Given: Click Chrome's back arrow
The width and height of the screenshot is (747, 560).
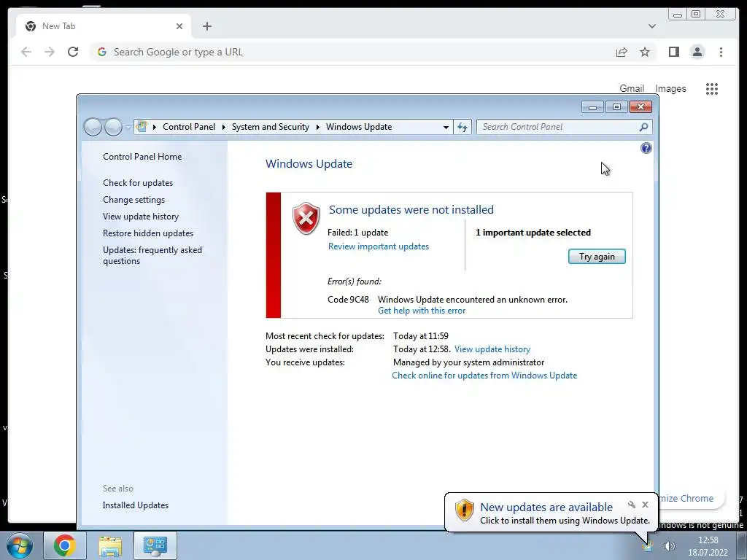Looking at the screenshot, I should [26, 52].
